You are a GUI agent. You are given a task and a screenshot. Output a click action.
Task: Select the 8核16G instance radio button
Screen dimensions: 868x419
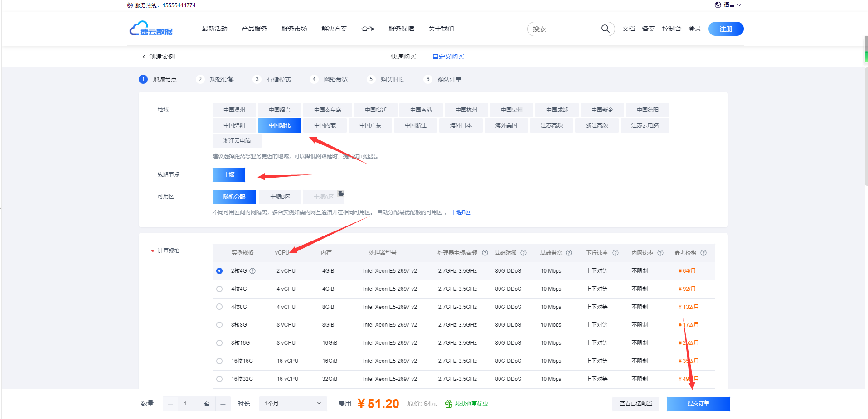(219, 343)
